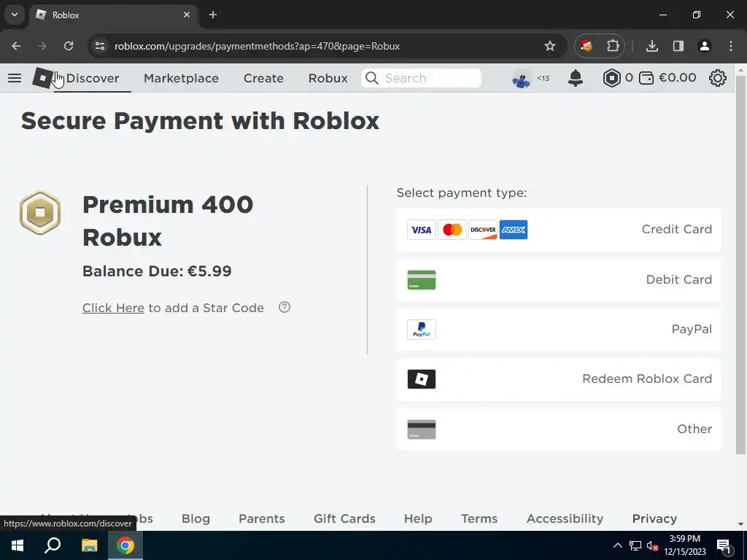This screenshot has width=747, height=560.
Task: Click the user avatar thumbnail
Action: tap(522, 78)
